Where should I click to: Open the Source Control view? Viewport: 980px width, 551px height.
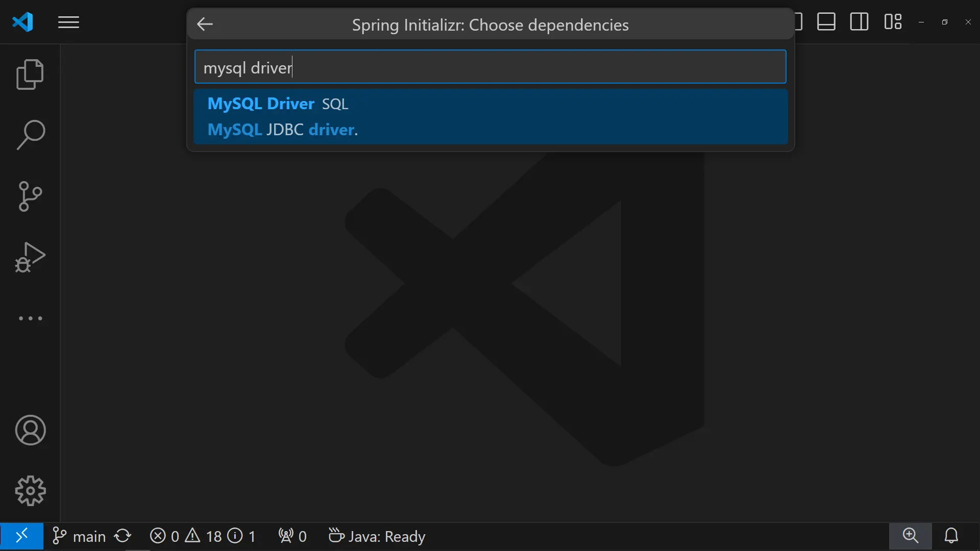coord(30,196)
